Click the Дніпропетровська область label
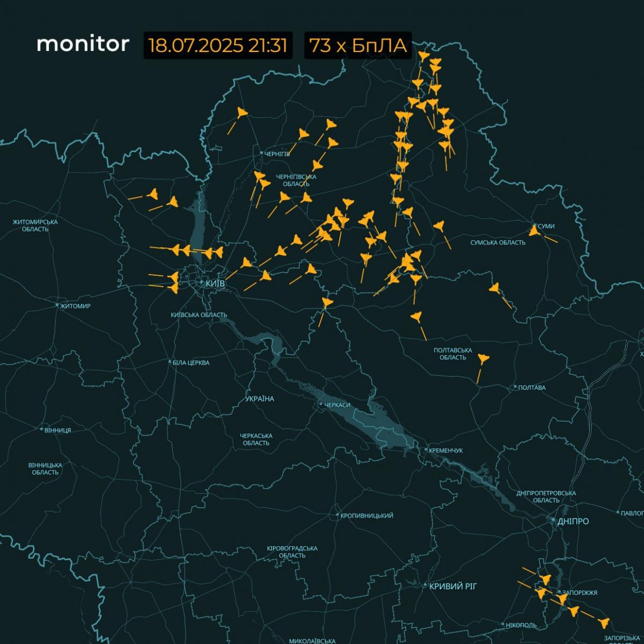This screenshot has height=644, width=644. (546, 496)
